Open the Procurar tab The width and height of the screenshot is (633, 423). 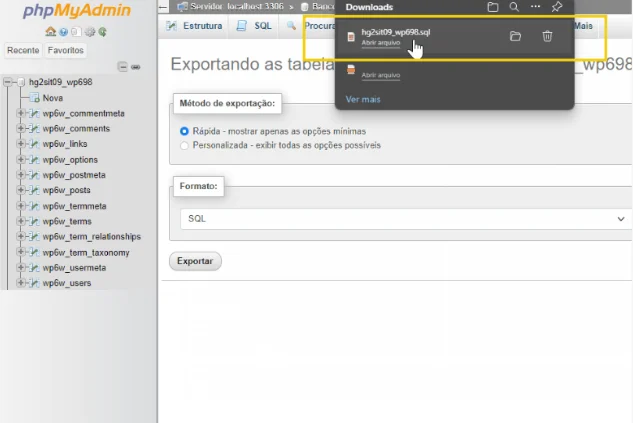pos(311,26)
